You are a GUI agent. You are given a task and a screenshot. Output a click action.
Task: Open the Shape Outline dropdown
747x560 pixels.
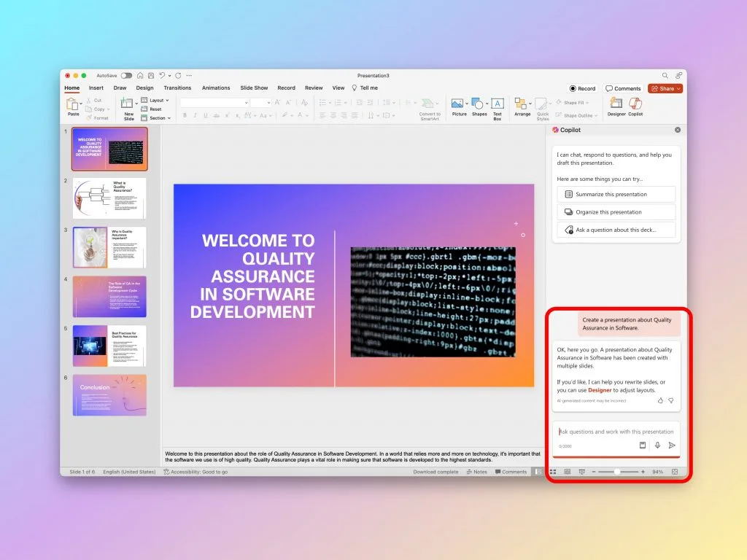pos(576,115)
